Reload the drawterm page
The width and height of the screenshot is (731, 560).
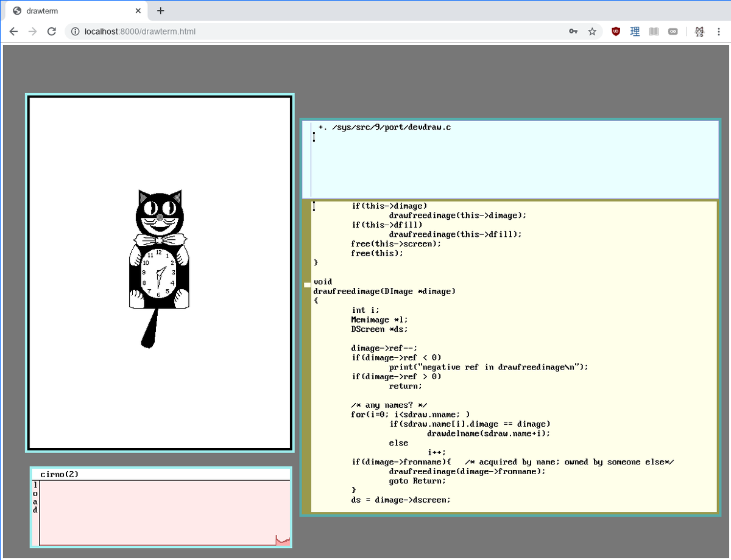click(x=52, y=31)
